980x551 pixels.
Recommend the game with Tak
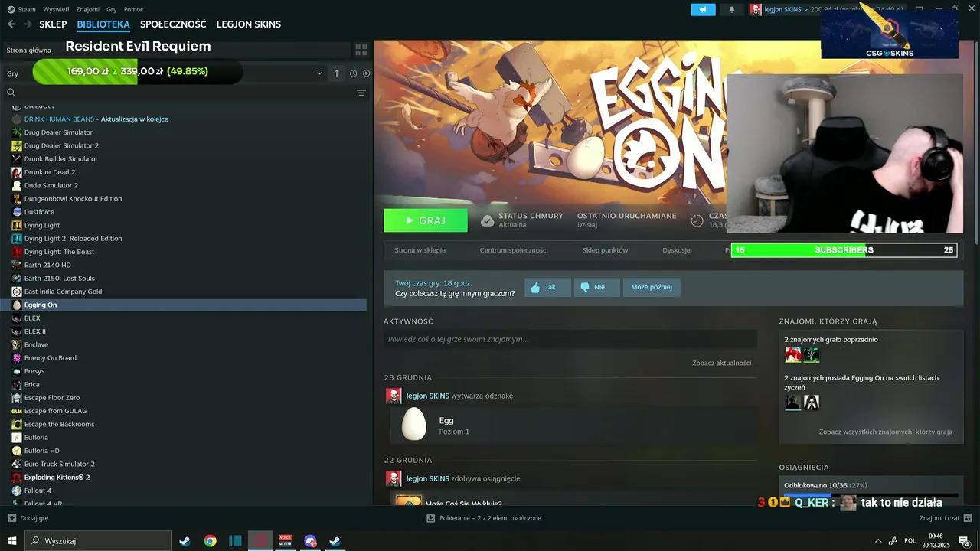(x=548, y=288)
